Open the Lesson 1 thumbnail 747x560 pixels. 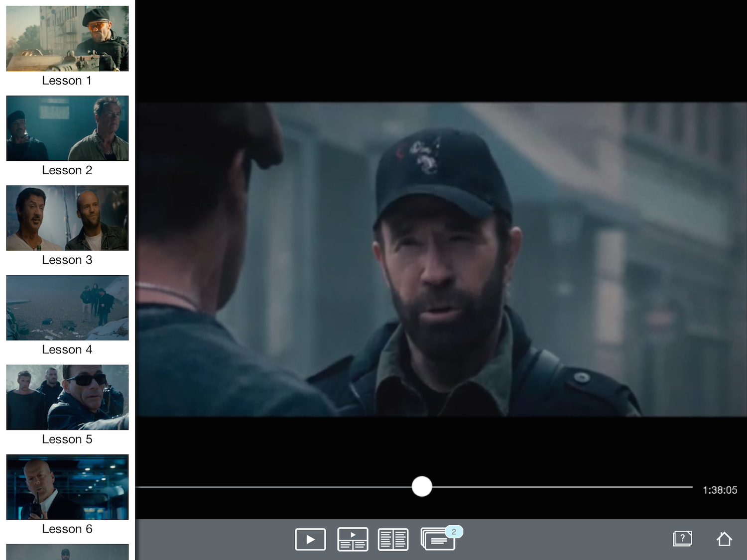click(67, 38)
